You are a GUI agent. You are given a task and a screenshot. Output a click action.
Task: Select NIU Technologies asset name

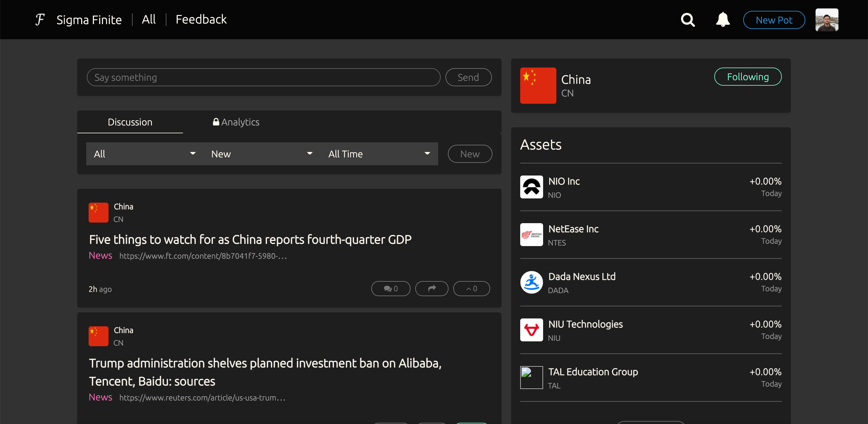585,324
